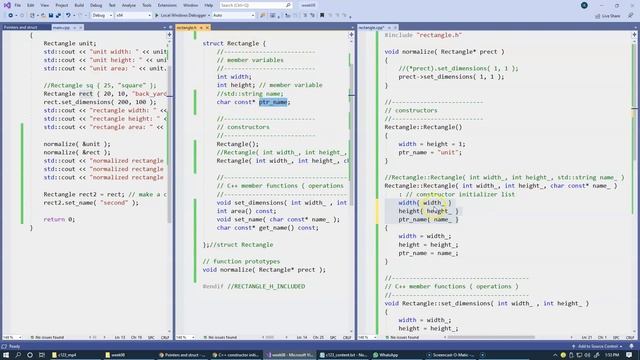Open the Tools menu
This screenshot has width=640, height=360.
click(147, 5)
